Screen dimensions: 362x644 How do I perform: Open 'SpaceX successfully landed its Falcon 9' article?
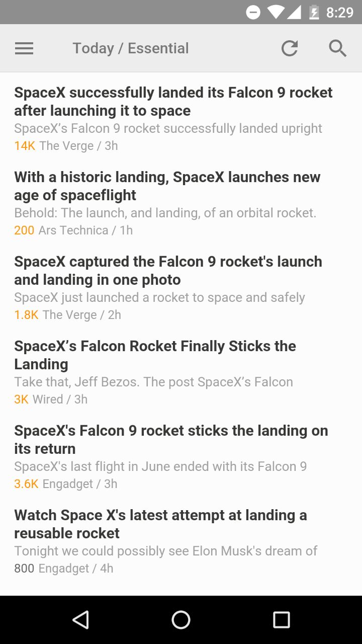pyautogui.click(x=181, y=119)
